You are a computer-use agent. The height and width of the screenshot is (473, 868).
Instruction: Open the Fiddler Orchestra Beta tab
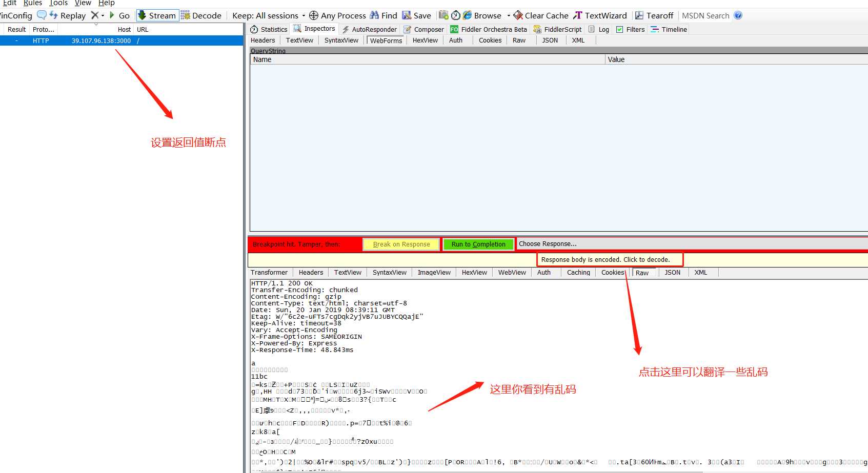pos(489,29)
